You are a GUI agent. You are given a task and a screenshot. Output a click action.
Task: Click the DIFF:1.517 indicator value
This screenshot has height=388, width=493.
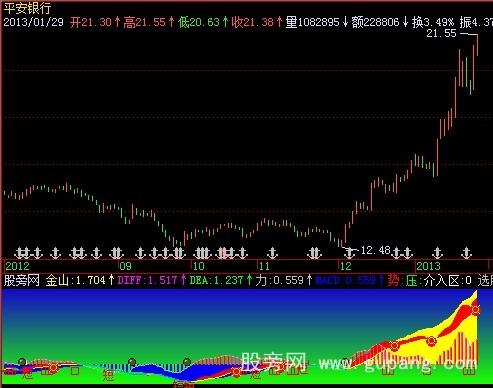click(147, 280)
